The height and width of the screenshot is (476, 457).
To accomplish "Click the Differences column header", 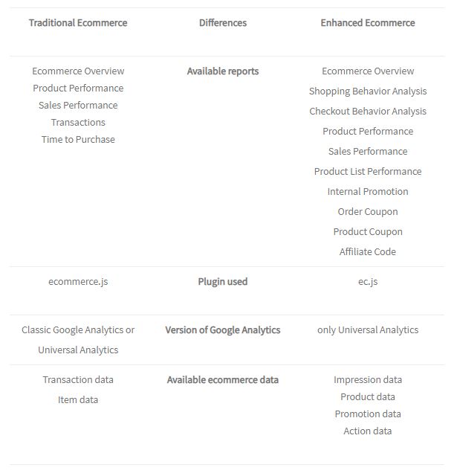I will 223,23.
